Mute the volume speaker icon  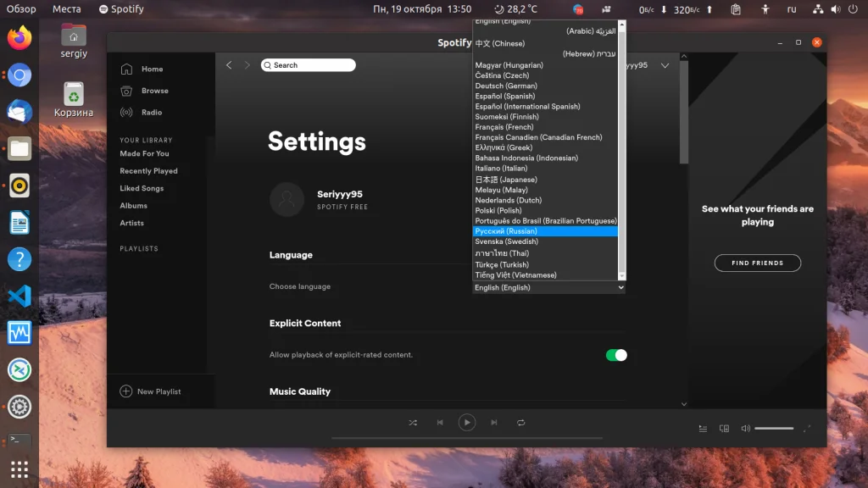pyautogui.click(x=744, y=429)
